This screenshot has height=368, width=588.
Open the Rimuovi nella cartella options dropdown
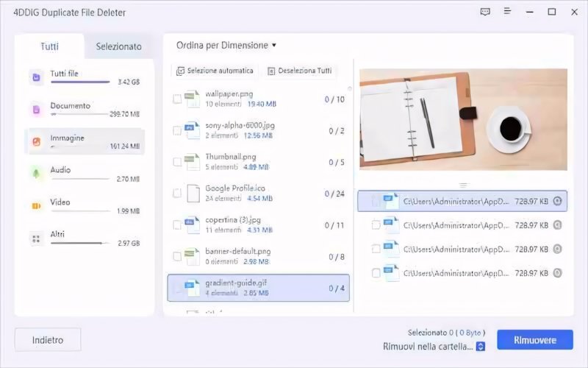[481, 346]
